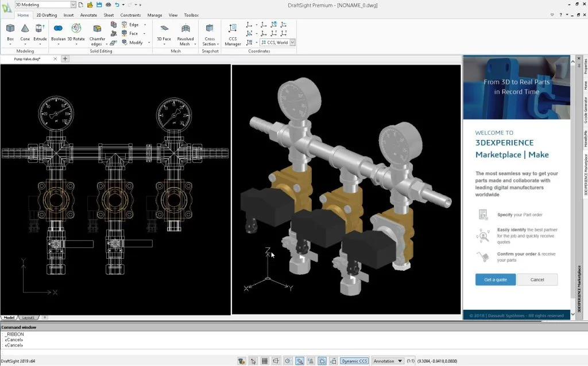Toggle Snap mode in the status bar
The height and width of the screenshot is (366, 588).
253,361
